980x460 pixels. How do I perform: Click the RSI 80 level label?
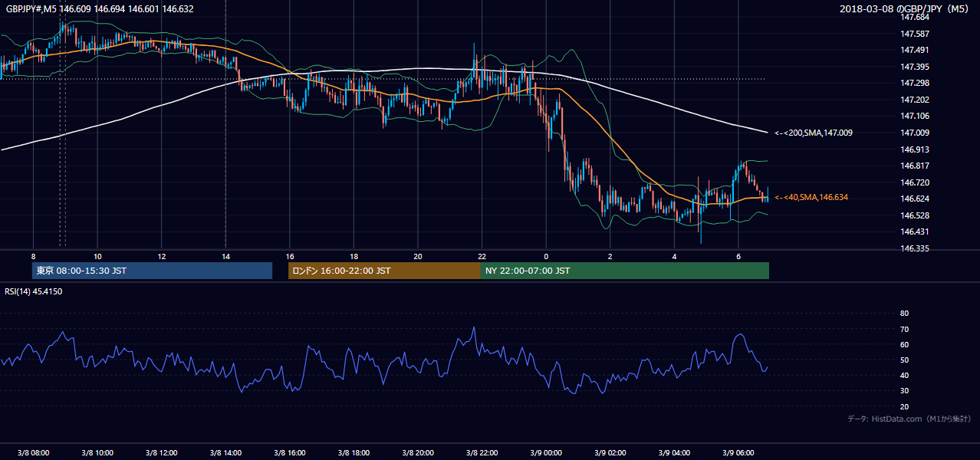click(904, 314)
